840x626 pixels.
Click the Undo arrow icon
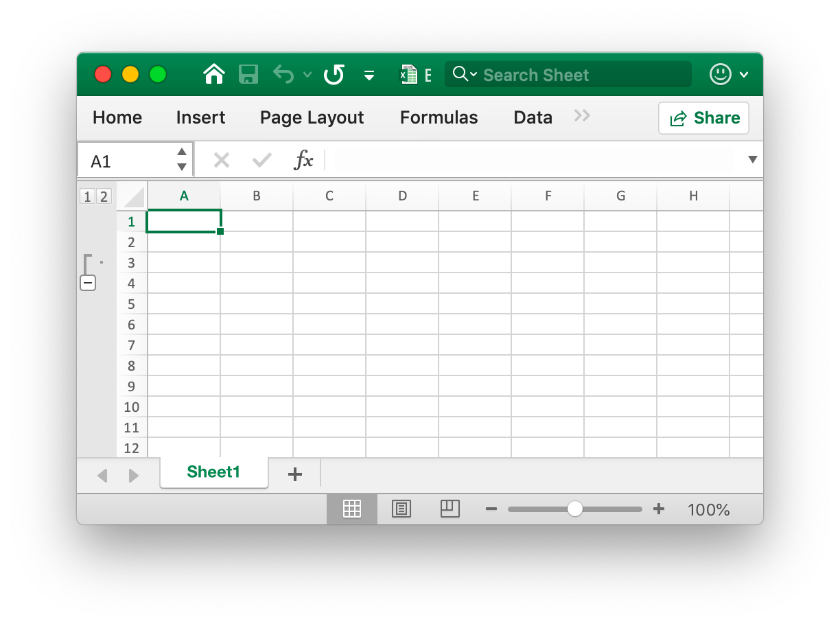283,74
